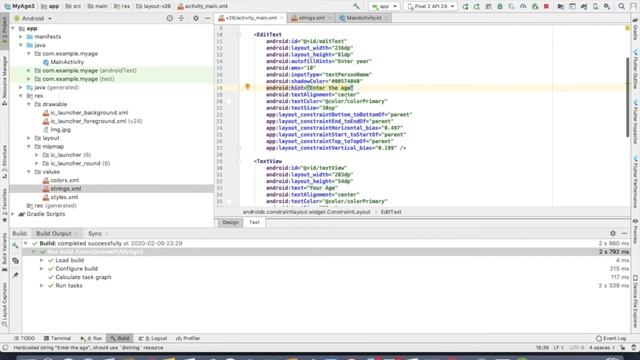
Task: Expand com.example.myage (androidTest) package
Action: click(x=29, y=71)
